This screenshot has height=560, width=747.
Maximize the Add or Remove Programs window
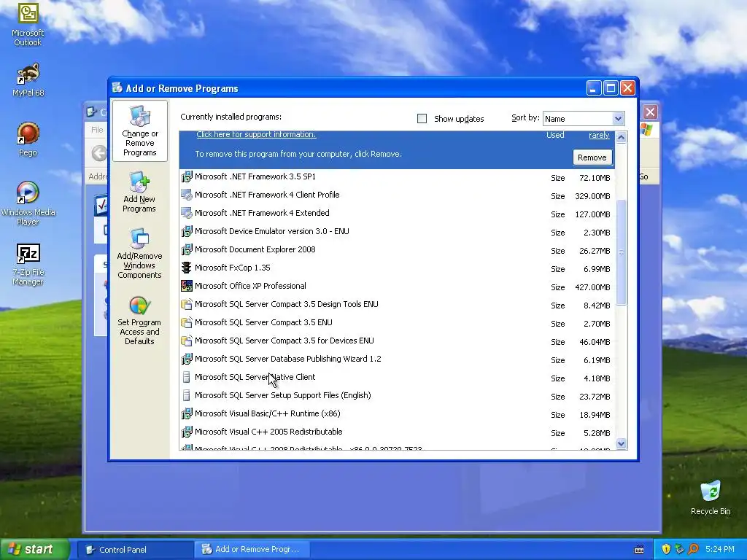click(x=611, y=88)
